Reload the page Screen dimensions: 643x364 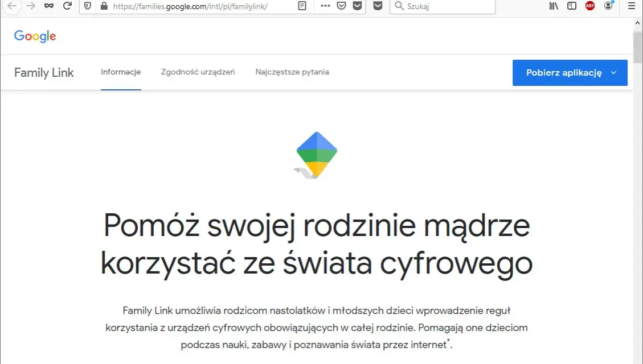68,6
